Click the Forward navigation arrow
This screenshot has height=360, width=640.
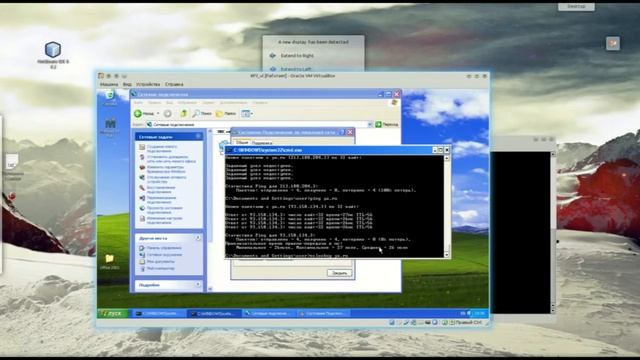[168, 113]
